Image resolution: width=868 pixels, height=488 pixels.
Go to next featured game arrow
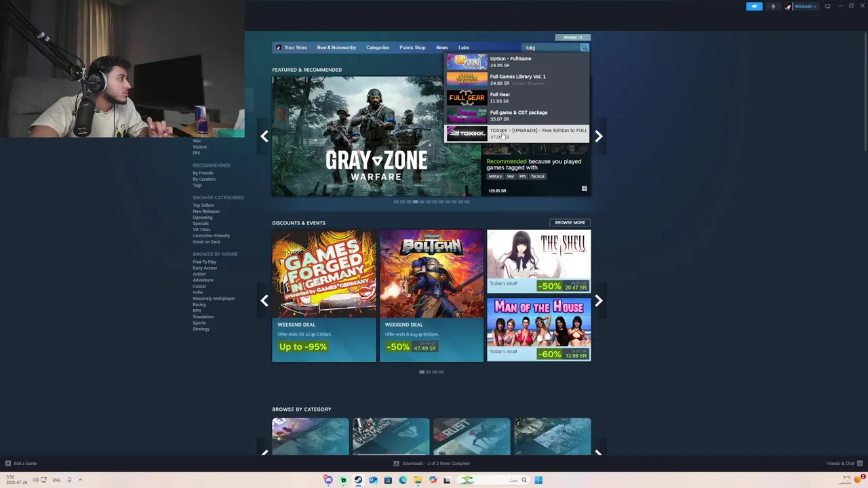coord(599,136)
